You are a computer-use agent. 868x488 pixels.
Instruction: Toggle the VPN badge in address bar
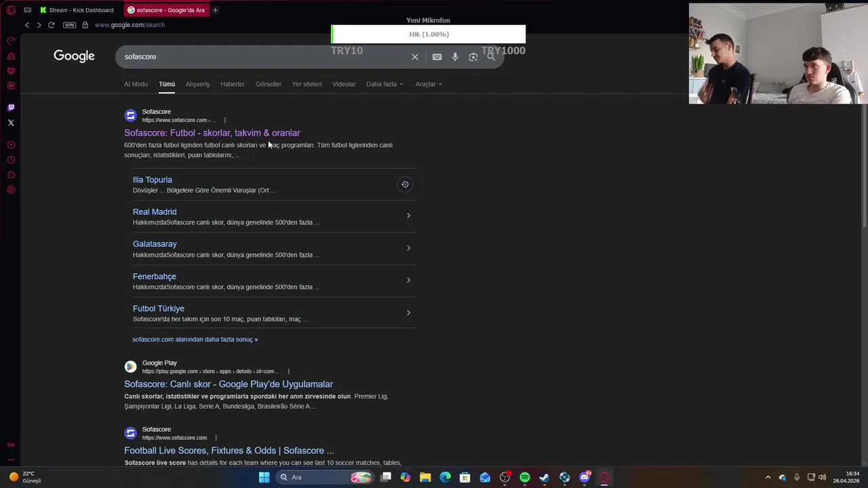[69, 25]
